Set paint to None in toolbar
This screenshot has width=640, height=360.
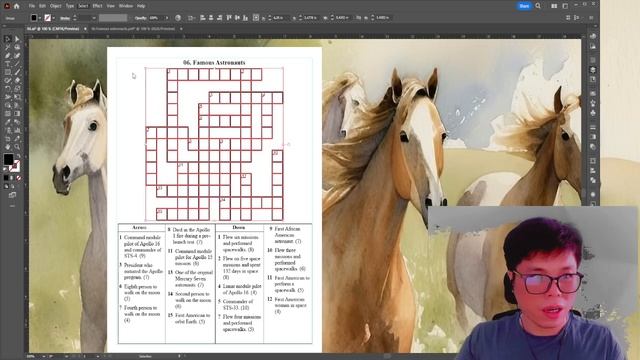(x=18, y=178)
